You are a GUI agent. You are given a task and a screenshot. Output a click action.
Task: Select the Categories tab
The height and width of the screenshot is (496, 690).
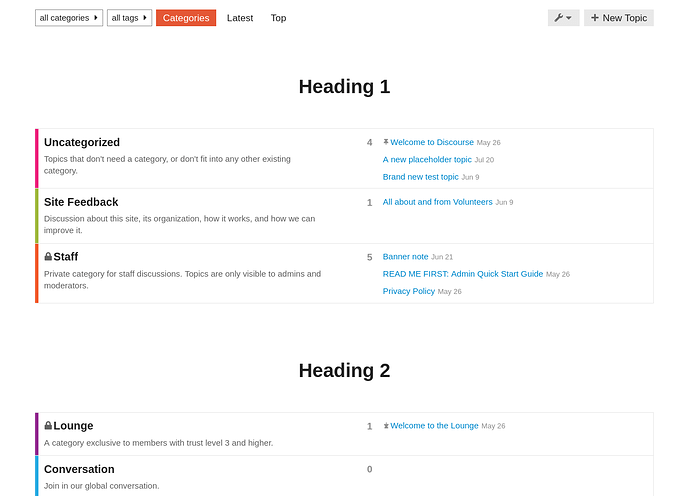click(186, 18)
